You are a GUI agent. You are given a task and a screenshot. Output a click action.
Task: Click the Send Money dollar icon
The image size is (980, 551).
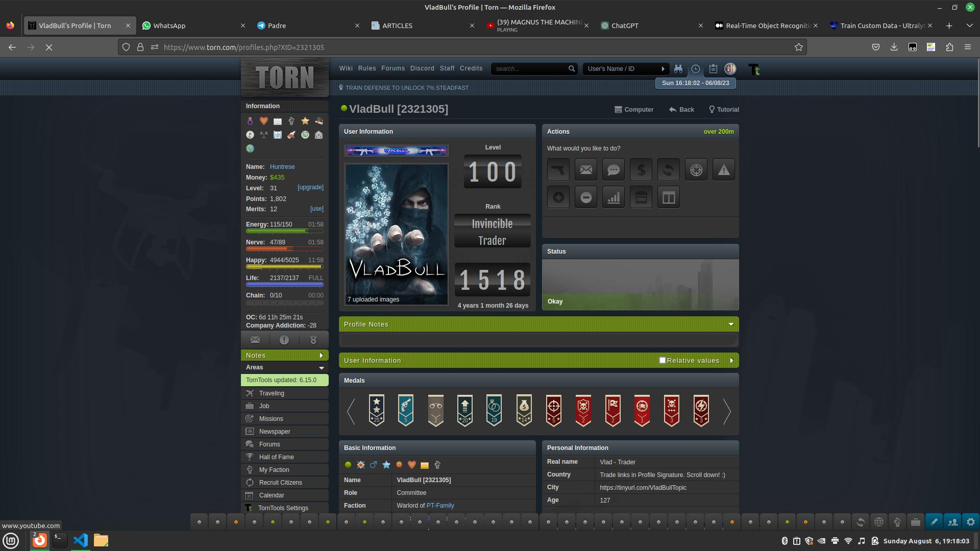coord(641,170)
